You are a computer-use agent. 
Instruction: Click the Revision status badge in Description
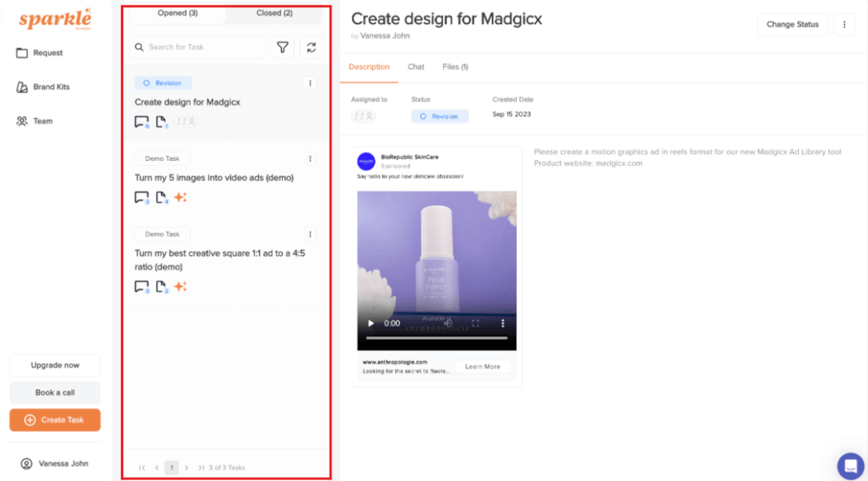[440, 117]
